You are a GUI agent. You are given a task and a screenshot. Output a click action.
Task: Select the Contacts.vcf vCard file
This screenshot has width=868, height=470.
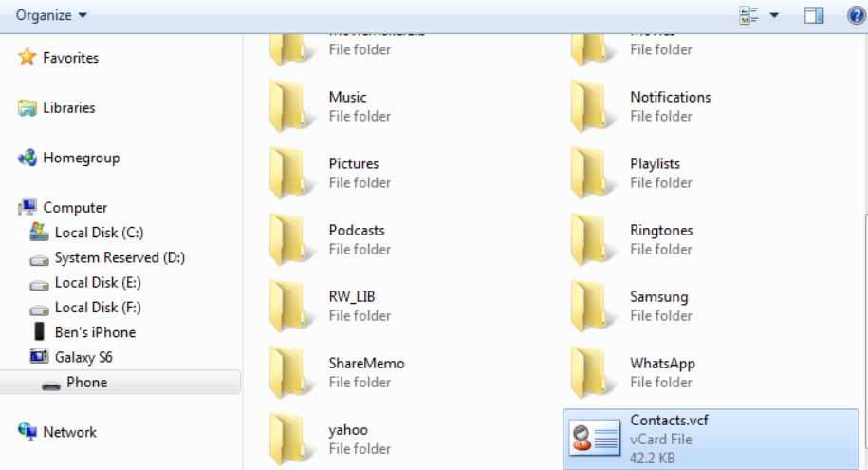[x=710, y=440]
